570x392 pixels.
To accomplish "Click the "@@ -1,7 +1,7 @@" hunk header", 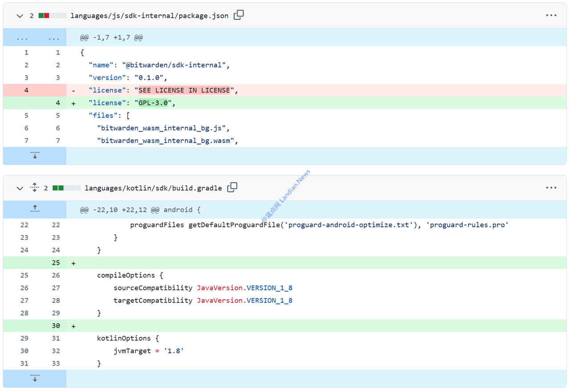I will click(111, 38).
